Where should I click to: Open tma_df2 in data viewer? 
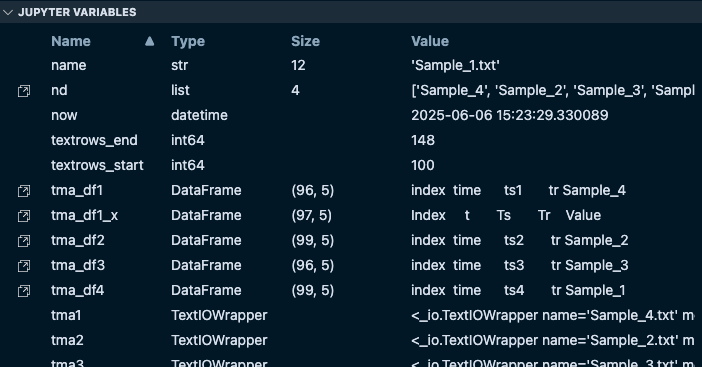coord(24,241)
